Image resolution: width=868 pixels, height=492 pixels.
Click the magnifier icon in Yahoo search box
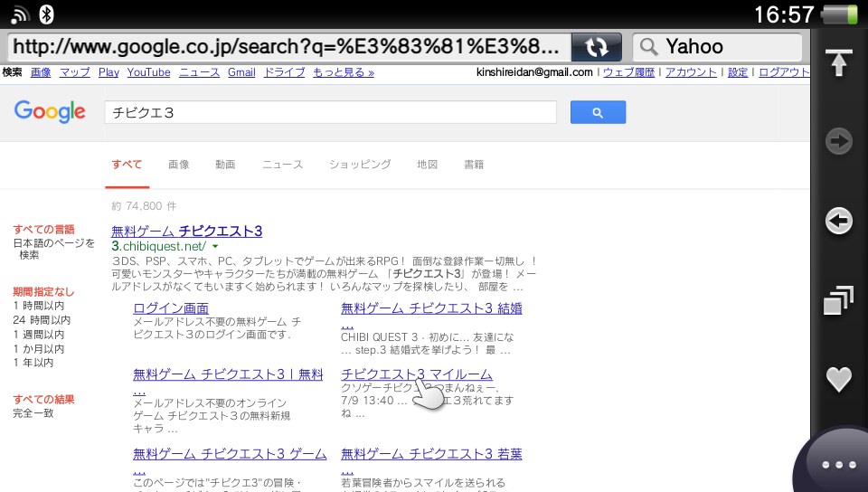point(649,47)
